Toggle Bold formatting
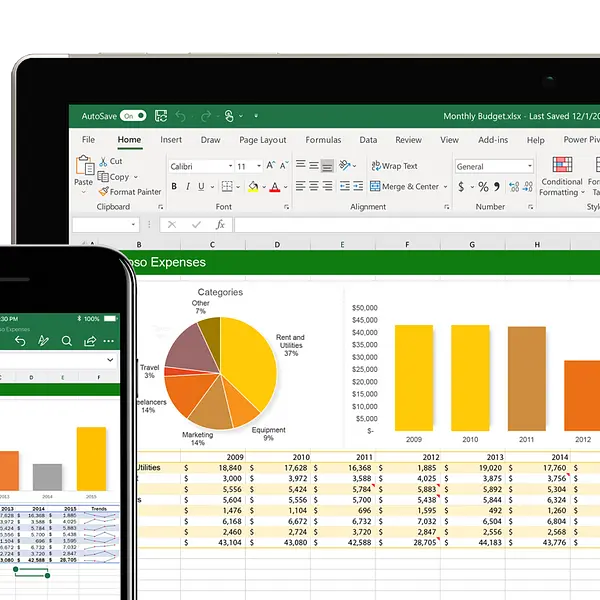The image size is (600, 600). coord(174,186)
